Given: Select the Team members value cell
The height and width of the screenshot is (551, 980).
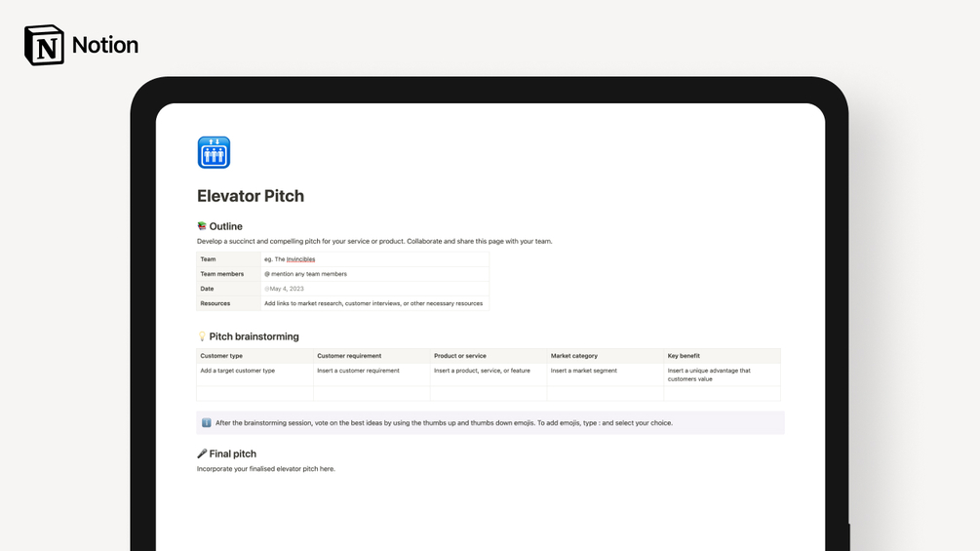Looking at the screenshot, I should 375,274.
